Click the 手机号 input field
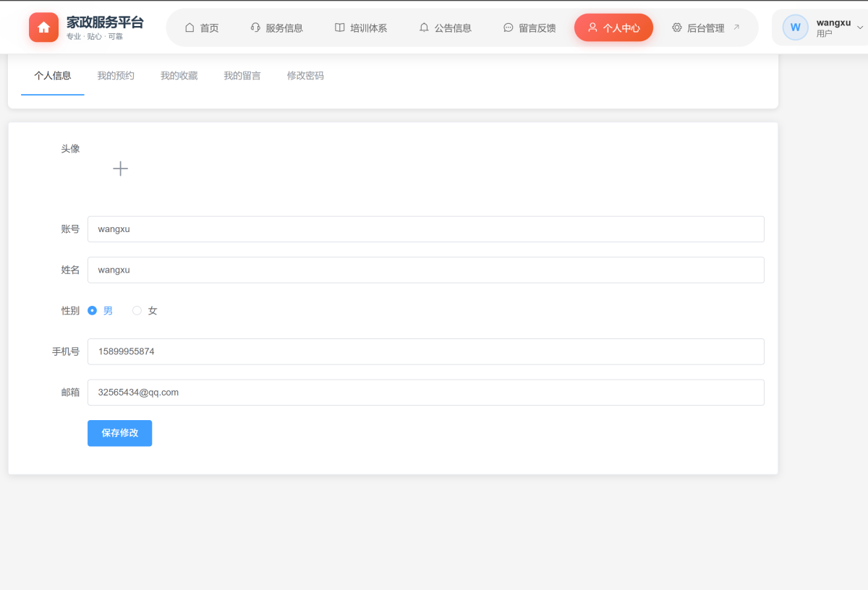 [425, 351]
